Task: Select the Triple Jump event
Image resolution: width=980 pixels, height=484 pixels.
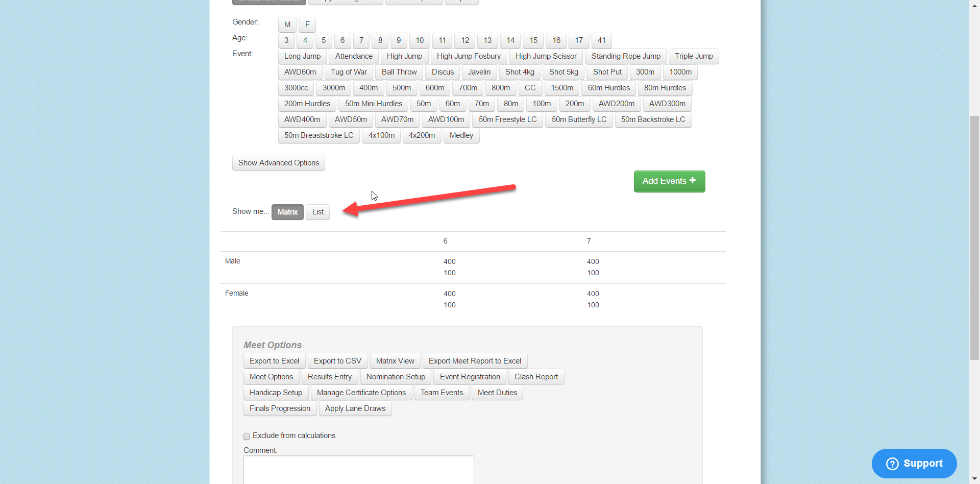Action: [x=694, y=56]
